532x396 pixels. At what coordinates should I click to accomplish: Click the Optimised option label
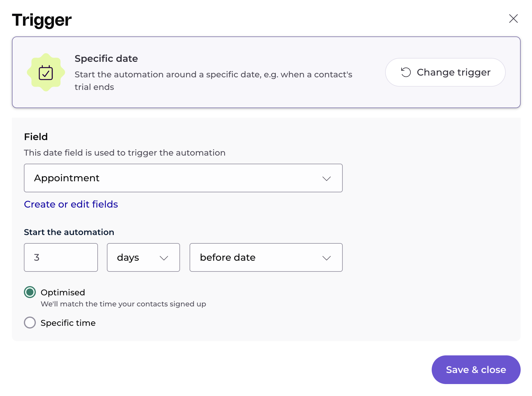[63, 292]
